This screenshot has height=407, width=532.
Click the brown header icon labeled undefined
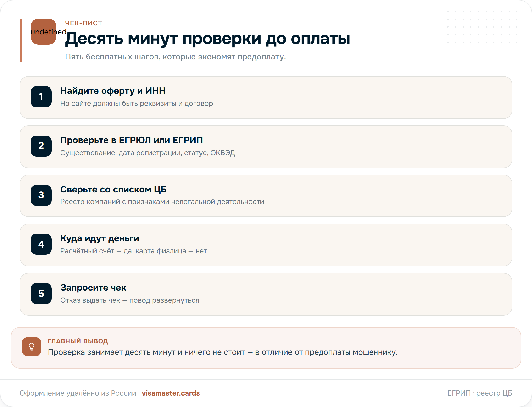pos(44,32)
